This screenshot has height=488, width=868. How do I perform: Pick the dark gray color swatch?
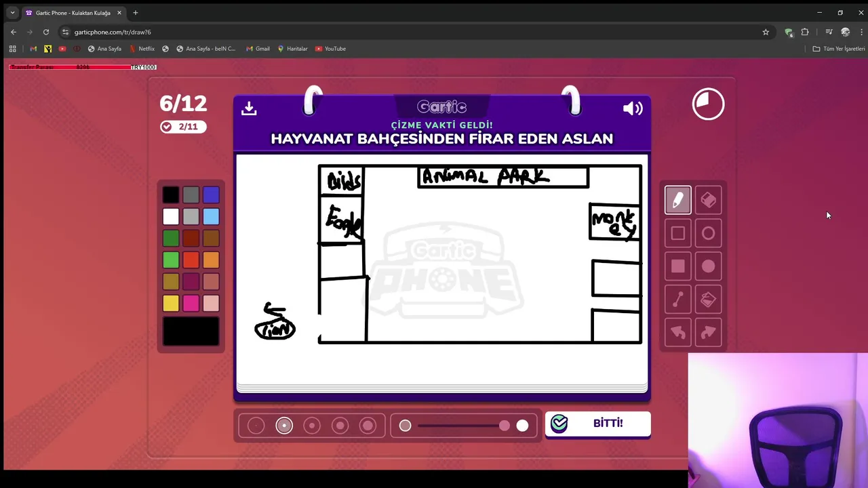(x=191, y=195)
